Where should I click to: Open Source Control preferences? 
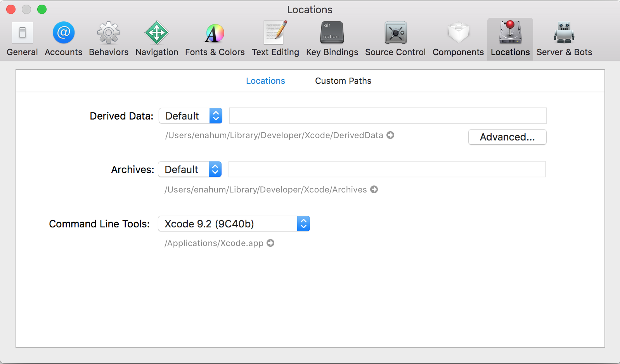[395, 39]
